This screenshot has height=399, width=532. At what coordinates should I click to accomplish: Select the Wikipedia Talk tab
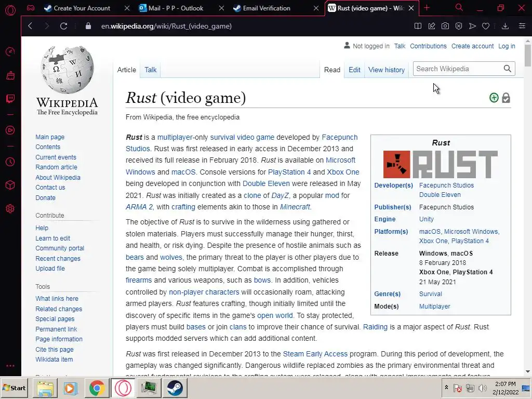tap(150, 70)
